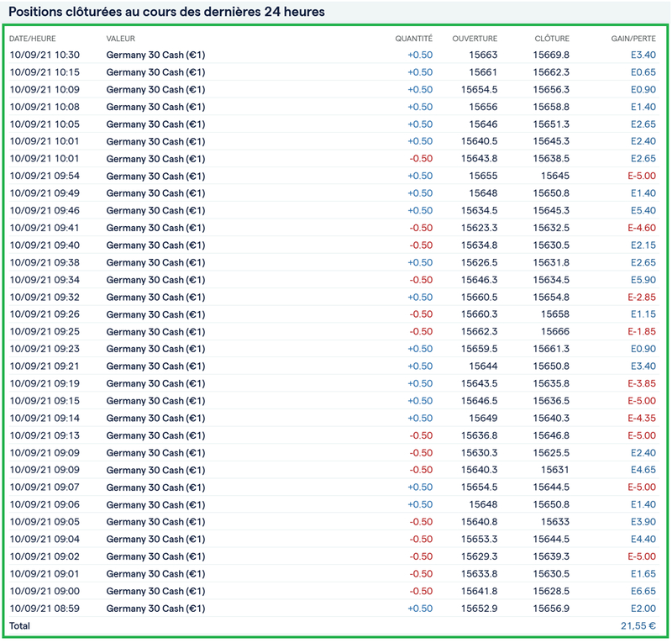Click the total amount 21,55 €

(638, 626)
